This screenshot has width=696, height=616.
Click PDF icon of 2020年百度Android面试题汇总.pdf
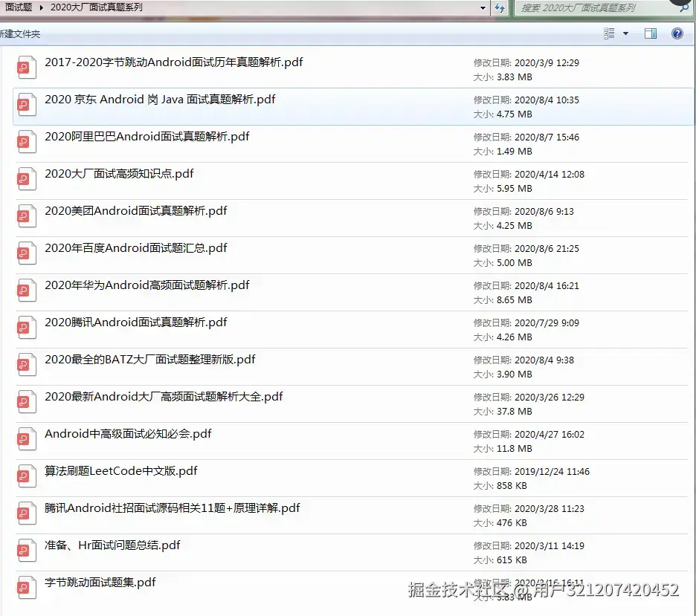point(26,253)
